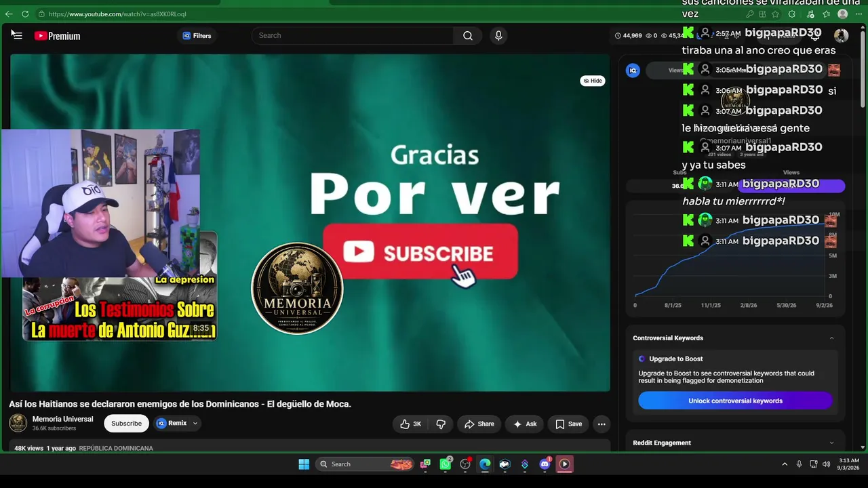The height and width of the screenshot is (488, 868).
Task: Open the YouTube guide hamburger menu
Action: (17, 36)
